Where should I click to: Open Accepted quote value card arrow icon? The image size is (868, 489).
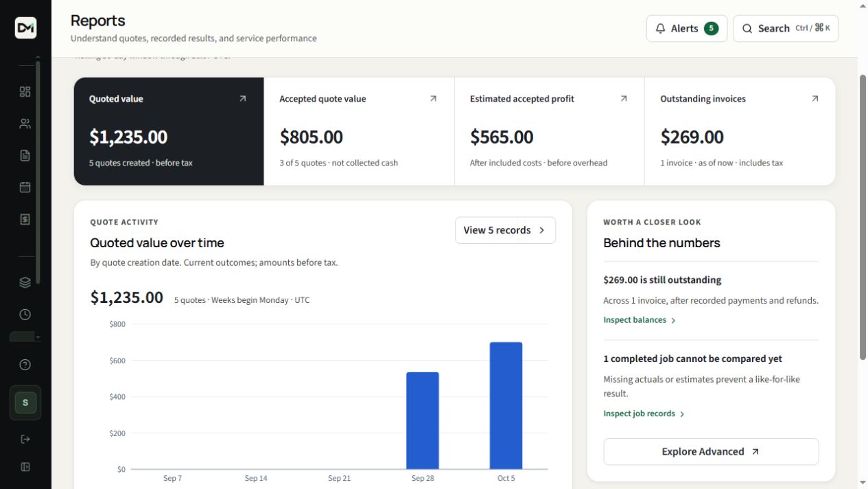433,99
